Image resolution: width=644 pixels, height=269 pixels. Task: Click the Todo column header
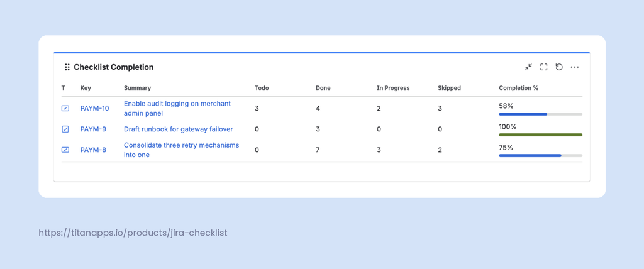pyautogui.click(x=262, y=88)
